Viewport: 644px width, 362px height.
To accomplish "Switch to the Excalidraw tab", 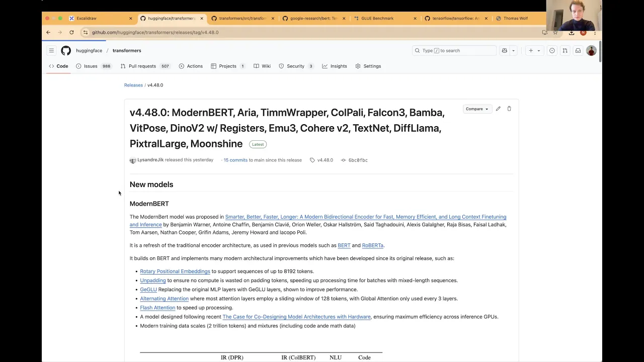I will 101,18.
